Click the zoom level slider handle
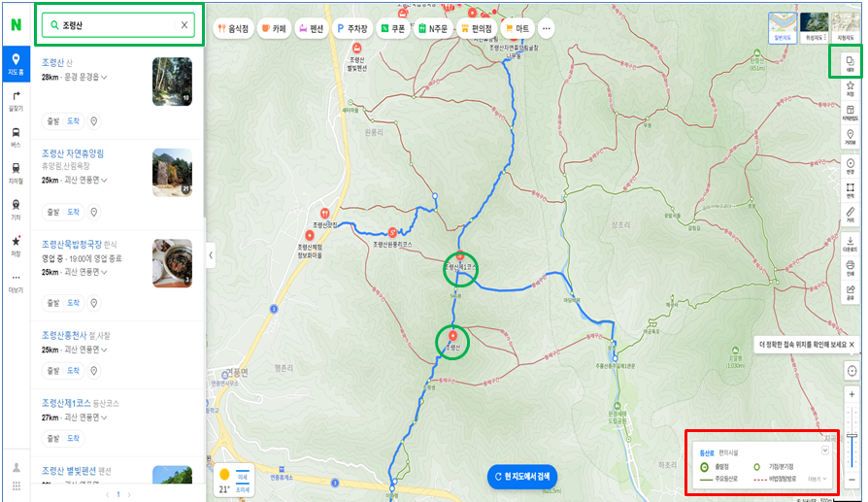868x502 pixels. point(851,437)
